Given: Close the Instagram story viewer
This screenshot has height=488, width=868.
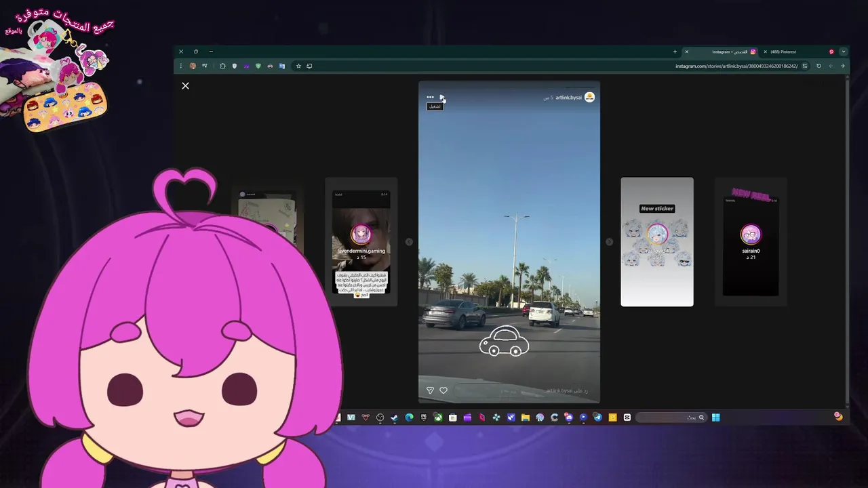Looking at the screenshot, I should click(185, 86).
